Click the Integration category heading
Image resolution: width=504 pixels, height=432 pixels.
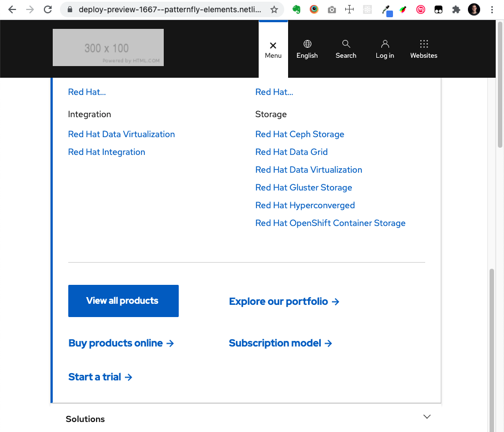(89, 114)
